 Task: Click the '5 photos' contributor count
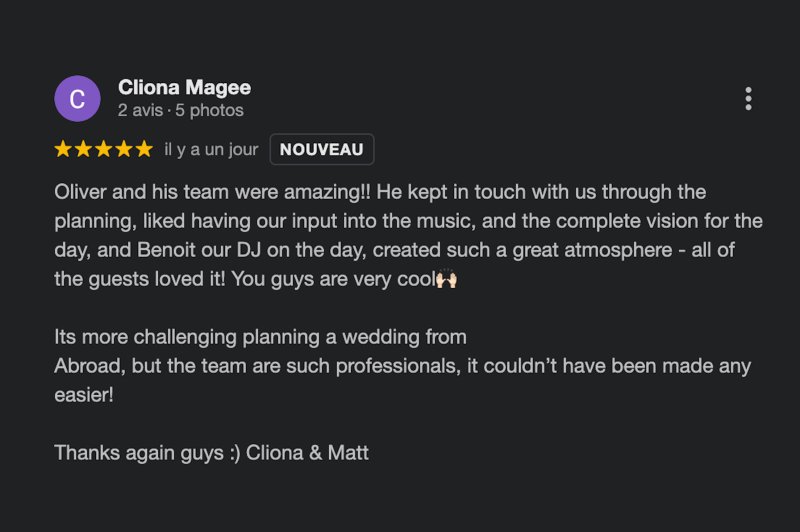209,110
